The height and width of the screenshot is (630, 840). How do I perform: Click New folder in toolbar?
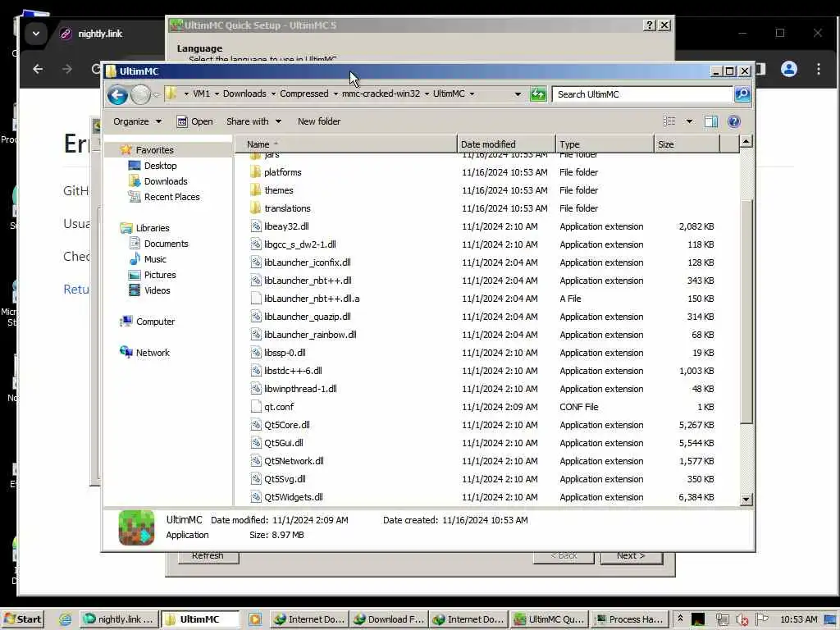click(x=319, y=121)
